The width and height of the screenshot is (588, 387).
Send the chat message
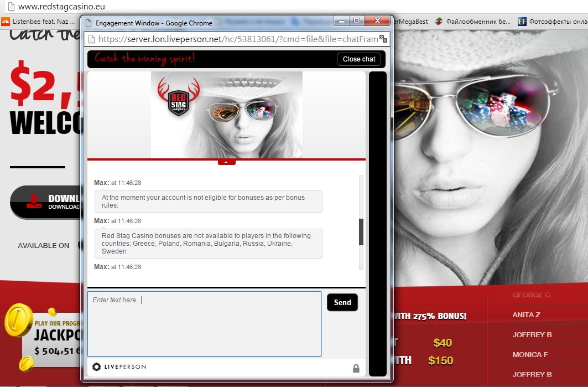[x=342, y=302]
